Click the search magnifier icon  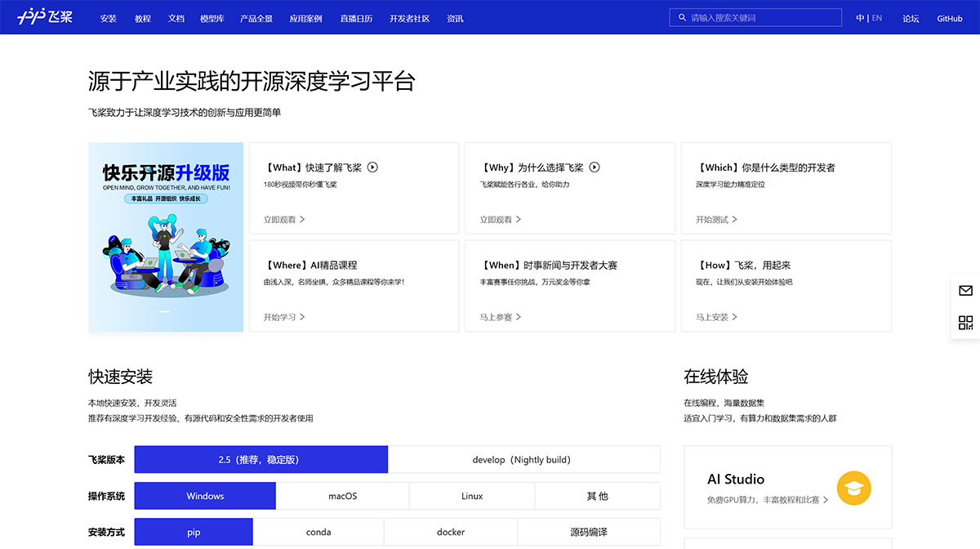pyautogui.click(x=682, y=16)
